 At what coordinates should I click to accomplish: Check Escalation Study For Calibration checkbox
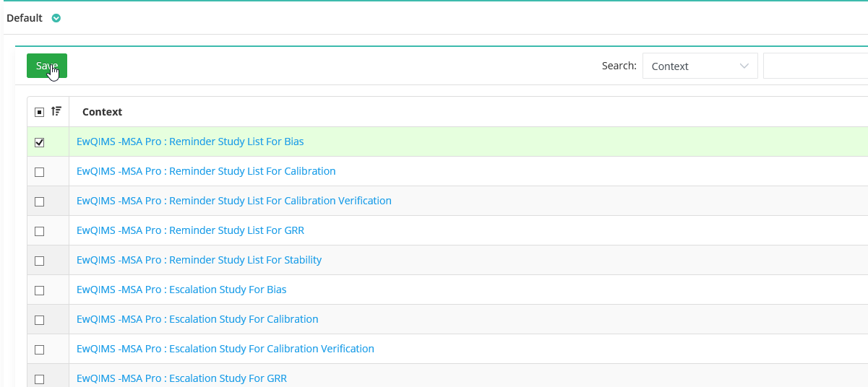[x=39, y=320]
